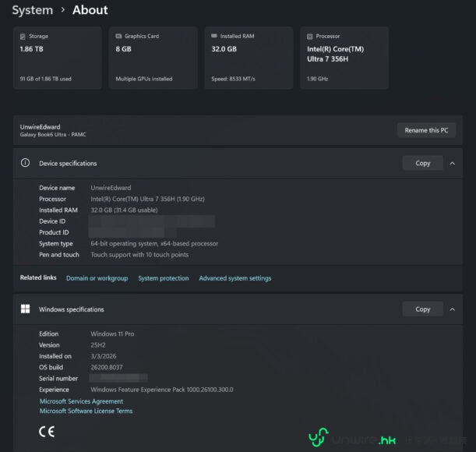This screenshot has width=476, height=452.
Task: Click the Pen and touch label
Action: [59, 255]
